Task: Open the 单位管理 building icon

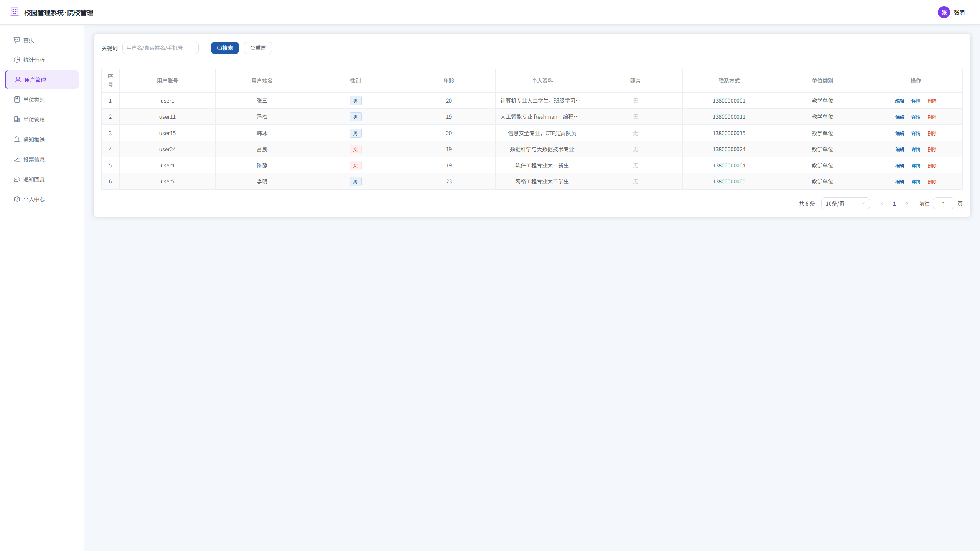Action: tap(17, 119)
